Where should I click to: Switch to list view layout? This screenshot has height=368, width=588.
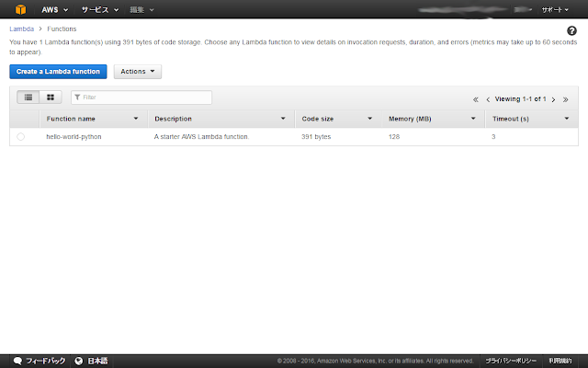tap(28, 98)
